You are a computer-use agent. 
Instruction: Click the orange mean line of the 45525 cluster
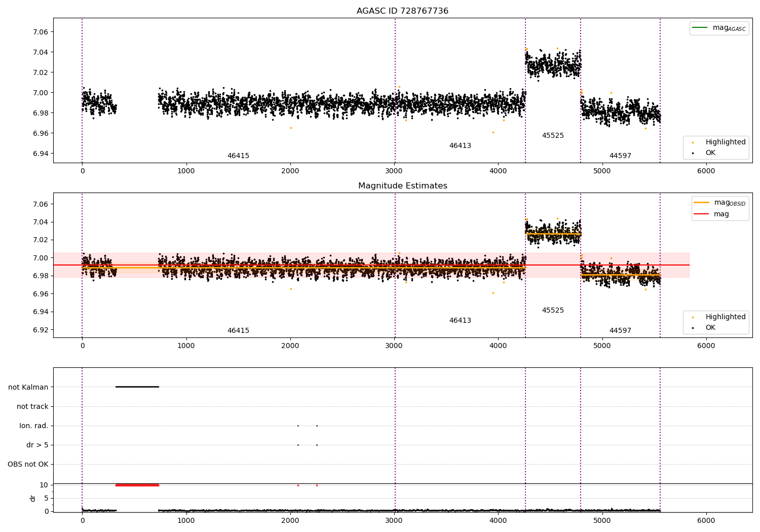click(x=553, y=234)
